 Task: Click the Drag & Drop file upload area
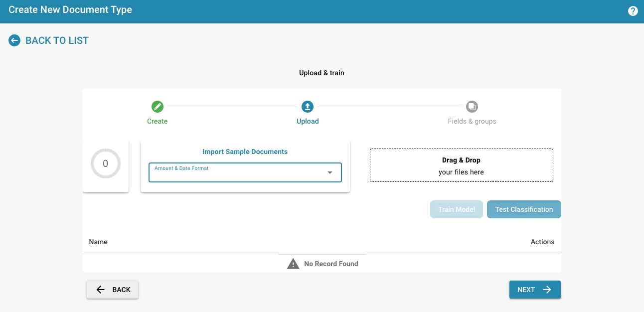[x=461, y=165]
